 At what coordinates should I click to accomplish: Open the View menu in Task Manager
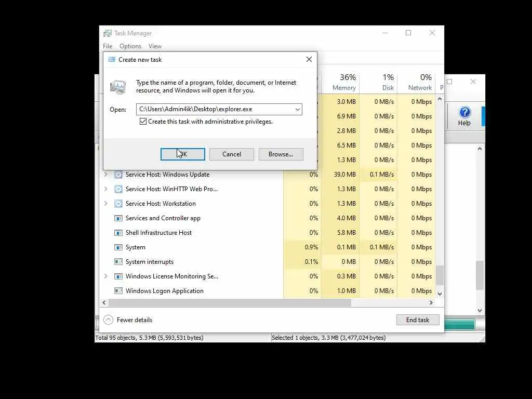coord(155,46)
